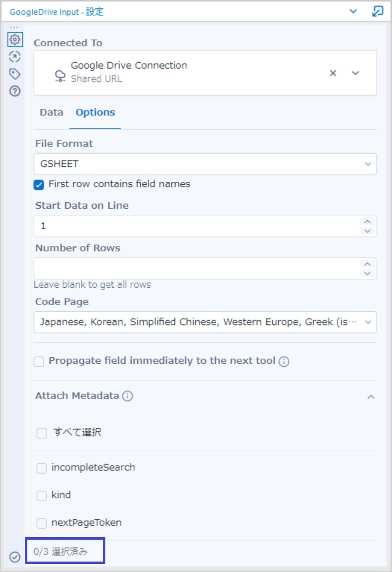This screenshot has height=572, width=392.
Task: Open the annotation tag icon
Action: (15, 74)
